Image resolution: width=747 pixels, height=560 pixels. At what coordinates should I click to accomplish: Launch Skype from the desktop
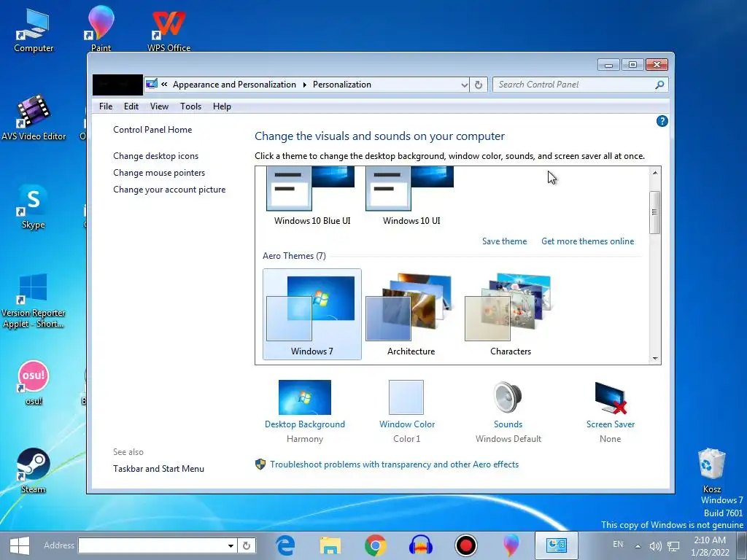tap(33, 206)
